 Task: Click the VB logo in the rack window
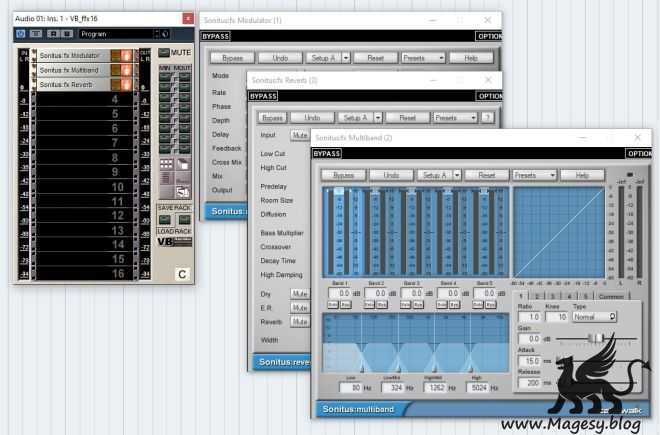175,242
